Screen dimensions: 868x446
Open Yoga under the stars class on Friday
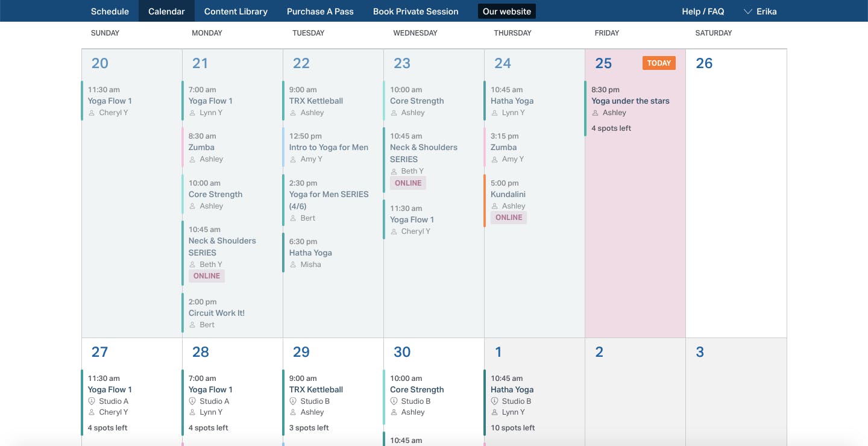click(631, 101)
